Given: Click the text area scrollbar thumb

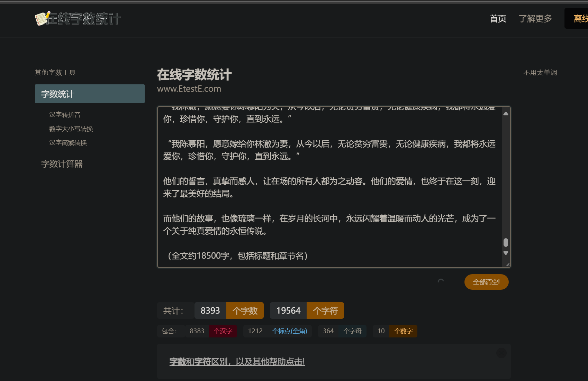Looking at the screenshot, I should (x=506, y=242).
